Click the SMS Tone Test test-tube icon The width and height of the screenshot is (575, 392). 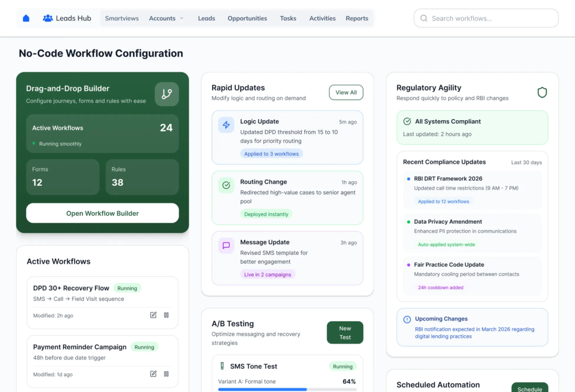222,366
